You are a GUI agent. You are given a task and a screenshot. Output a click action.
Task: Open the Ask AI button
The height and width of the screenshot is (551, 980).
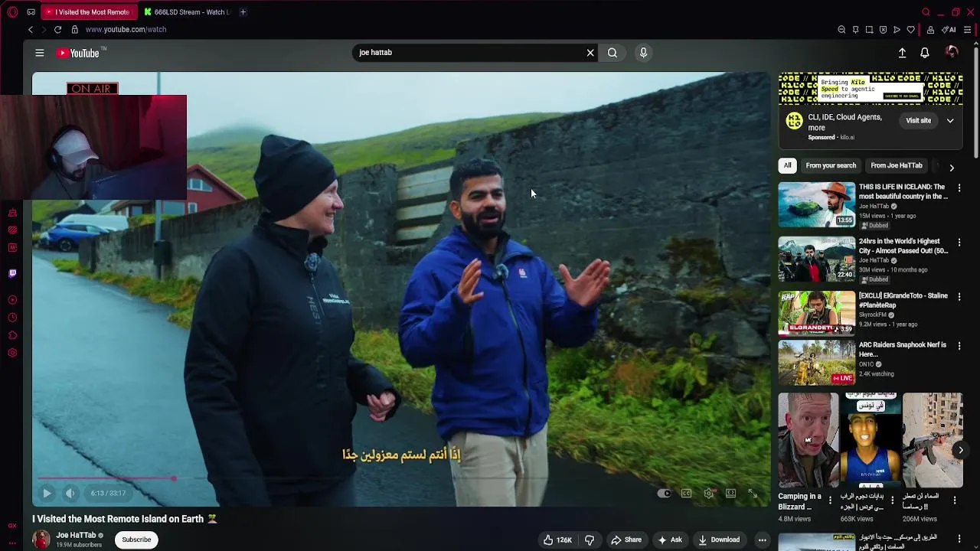point(670,540)
